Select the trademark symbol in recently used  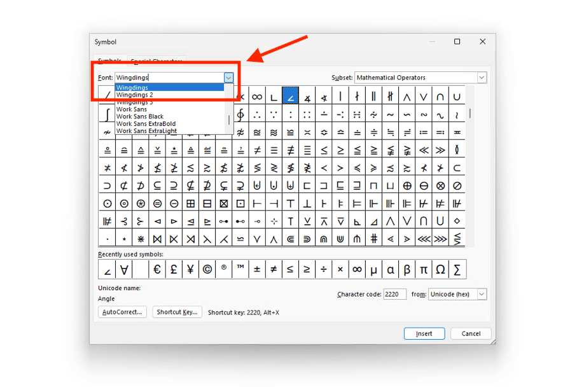240,269
